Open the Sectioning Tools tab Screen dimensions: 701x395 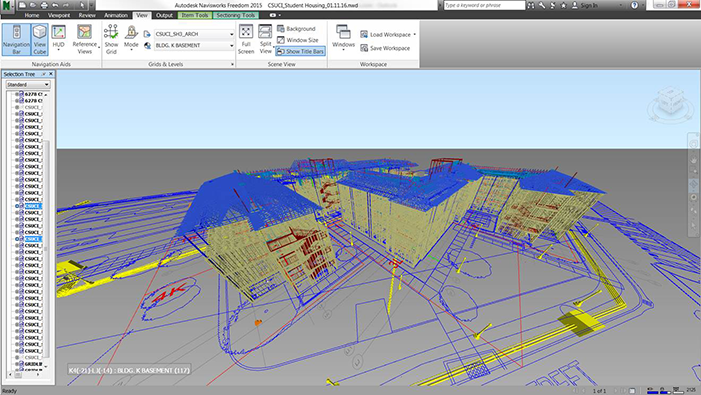pos(236,15)
